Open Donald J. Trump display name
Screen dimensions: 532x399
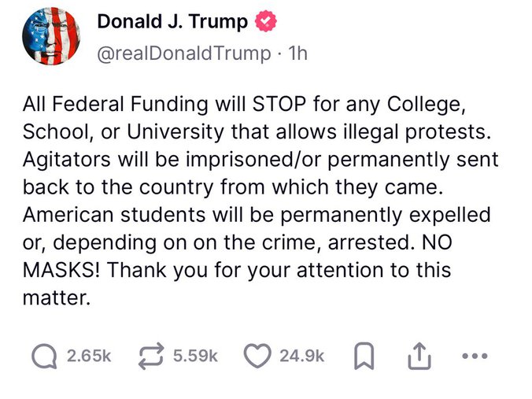[x=172, y=22]
